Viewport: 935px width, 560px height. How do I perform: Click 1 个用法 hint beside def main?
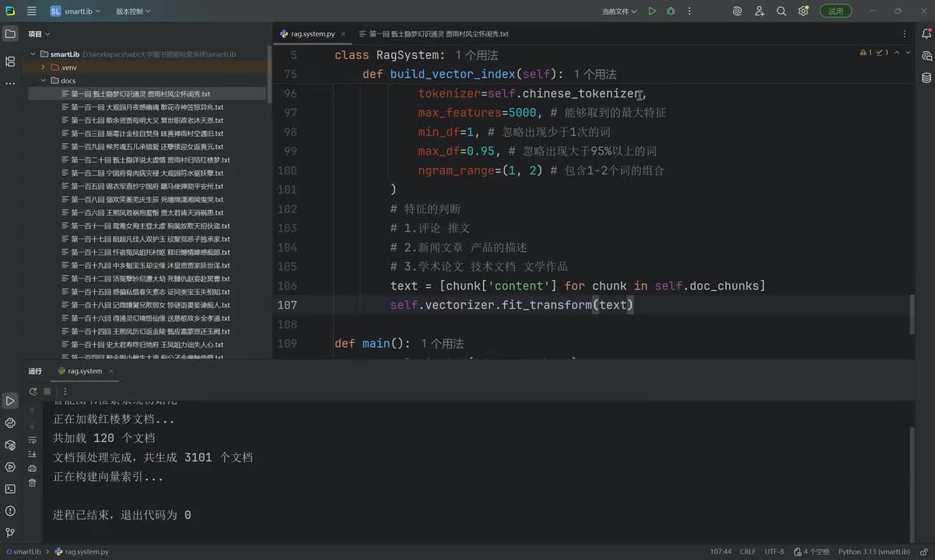(442, 343)
